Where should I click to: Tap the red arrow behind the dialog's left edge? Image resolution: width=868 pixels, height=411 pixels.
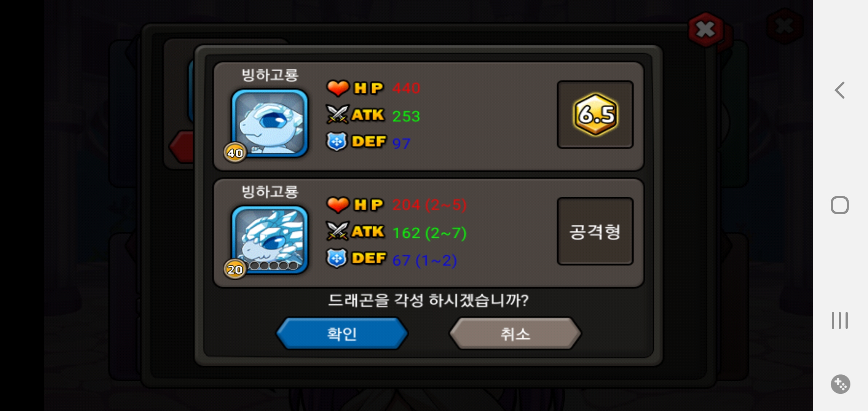(x=182, y=147)
